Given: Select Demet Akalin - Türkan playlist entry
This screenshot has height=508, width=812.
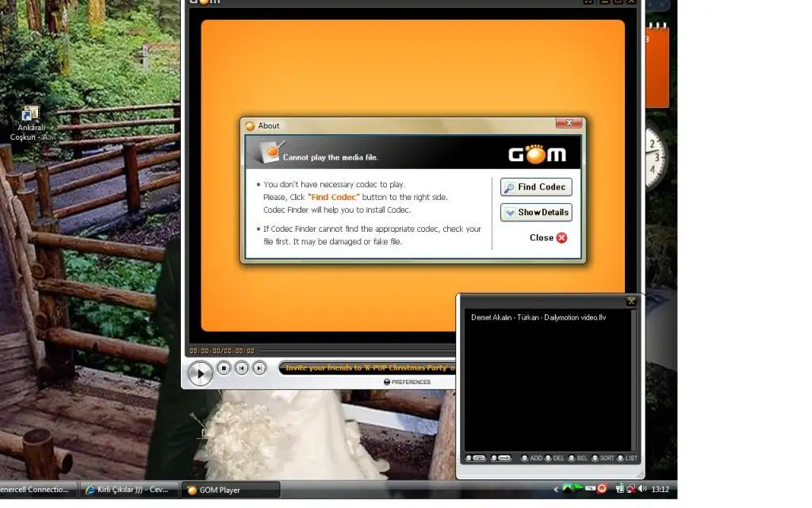Looking at the screenshot, I should tap(538, 317).
